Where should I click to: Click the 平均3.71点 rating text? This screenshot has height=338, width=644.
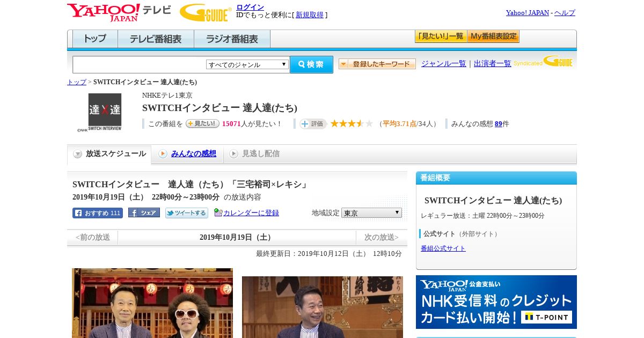coord(399,124)
